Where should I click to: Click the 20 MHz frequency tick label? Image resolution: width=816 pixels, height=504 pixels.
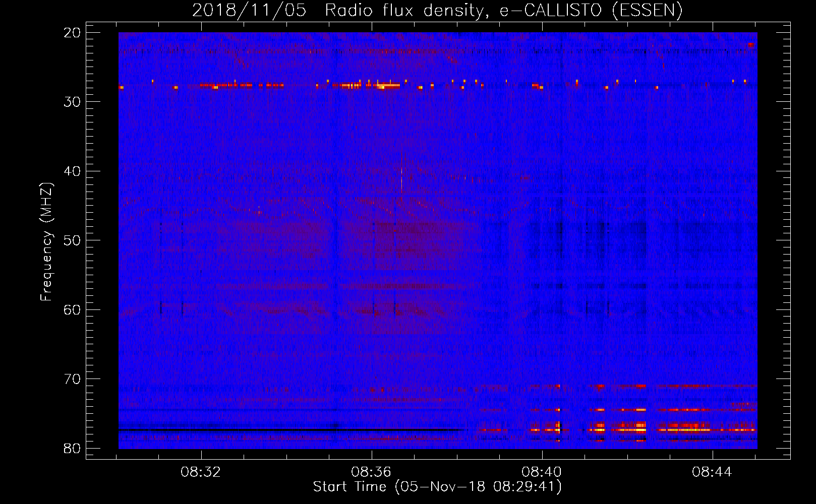point(73,33)
